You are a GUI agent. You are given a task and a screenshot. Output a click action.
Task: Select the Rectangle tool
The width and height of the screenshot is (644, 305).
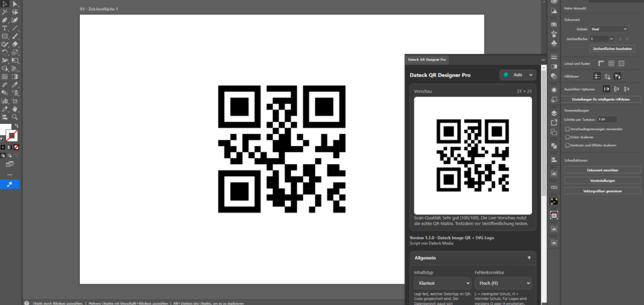[x=5, y=36]
